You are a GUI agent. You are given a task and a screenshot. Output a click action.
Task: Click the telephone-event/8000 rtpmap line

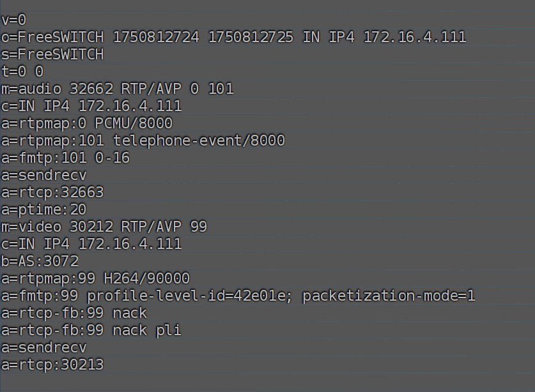(143, 141)
